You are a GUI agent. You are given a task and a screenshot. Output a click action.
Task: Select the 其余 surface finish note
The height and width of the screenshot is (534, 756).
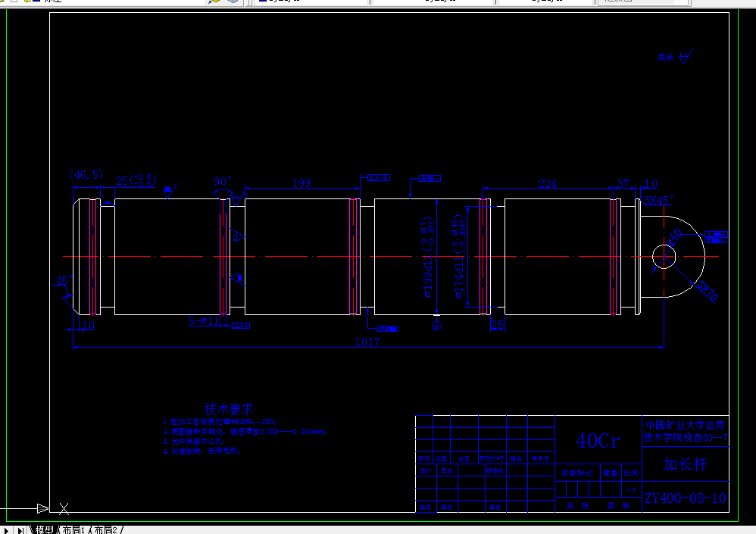point(665,57)
